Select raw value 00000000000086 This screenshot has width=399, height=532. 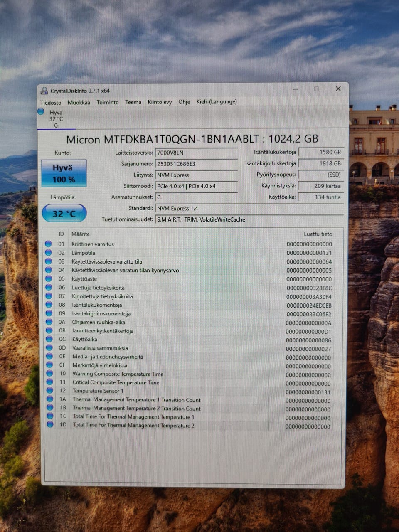[308, 340]
